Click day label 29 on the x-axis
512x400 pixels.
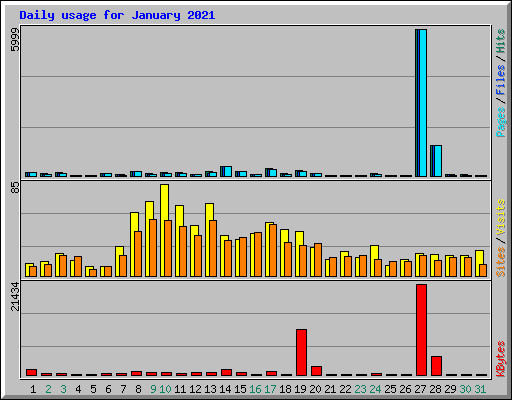tap(450, 389)
